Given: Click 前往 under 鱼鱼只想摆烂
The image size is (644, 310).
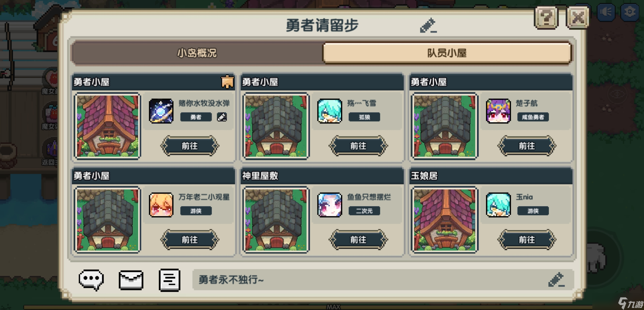Looking at the screenshot, I should coord(358,240).
